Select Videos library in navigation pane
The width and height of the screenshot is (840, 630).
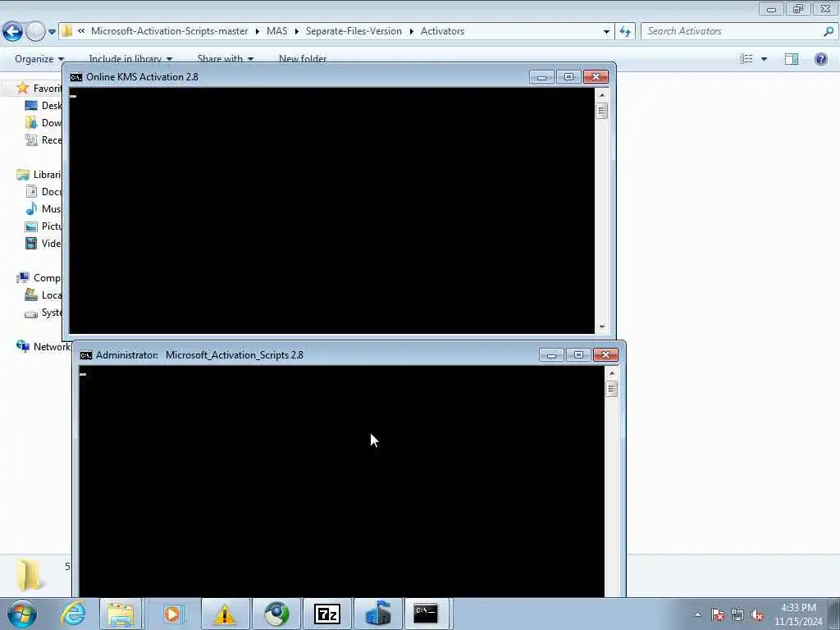43,243
